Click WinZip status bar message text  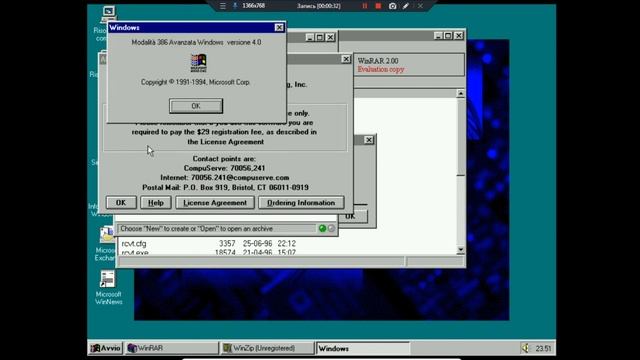pos(196,229)
